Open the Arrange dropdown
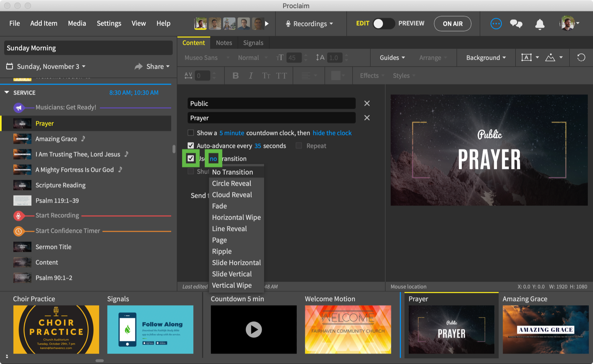Image resolution: width=593 pixels, height=364 pixels. pyautogui.click(x=433, y=58)
